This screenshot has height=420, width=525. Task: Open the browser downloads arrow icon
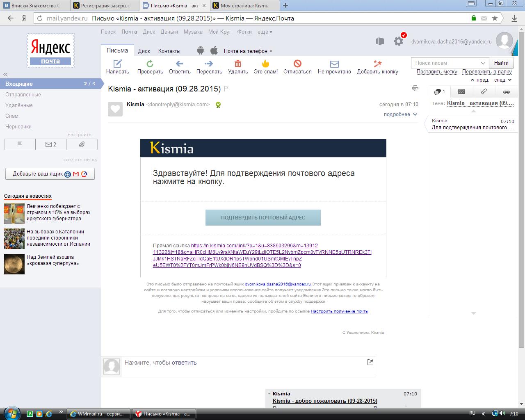click(514, 18)
